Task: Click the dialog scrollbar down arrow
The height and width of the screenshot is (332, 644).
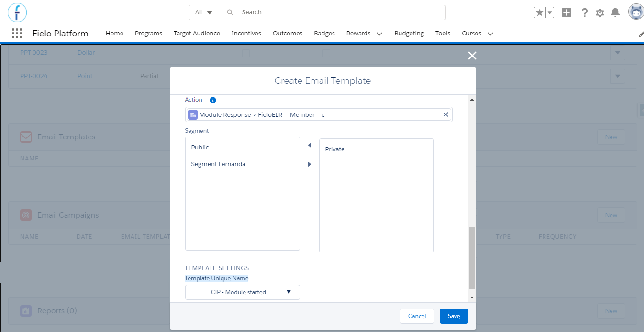Action: 472,298
